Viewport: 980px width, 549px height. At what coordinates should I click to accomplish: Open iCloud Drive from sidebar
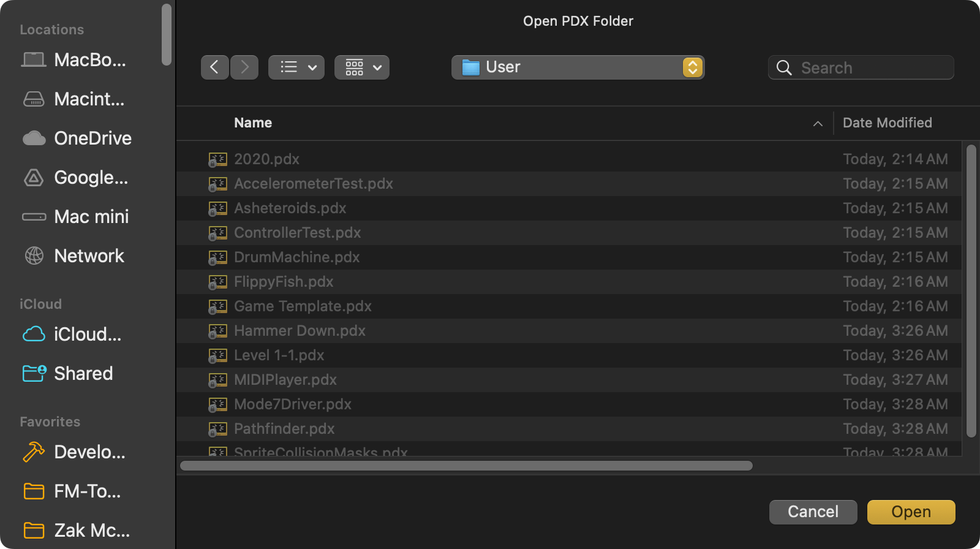(x=34, y=335)
